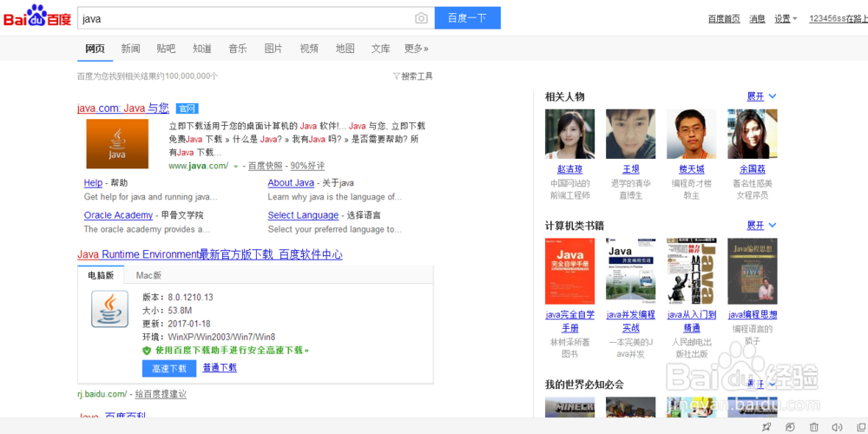Viewport: 868px width, 434px height.
Task: Open the 楼天城 name link
Action: pyautogui.click(x=692, y=169)
